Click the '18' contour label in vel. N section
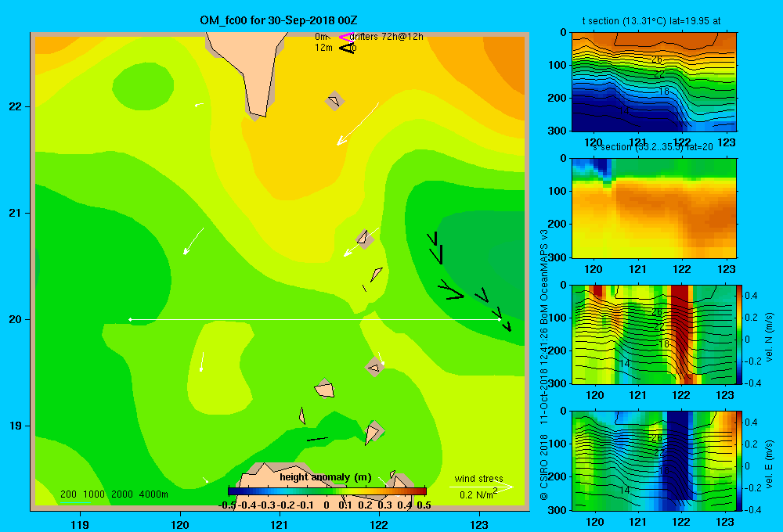Image resolution: width=783 pixels, height=532 pixels. pyautogui.click(x=663, y=344)
